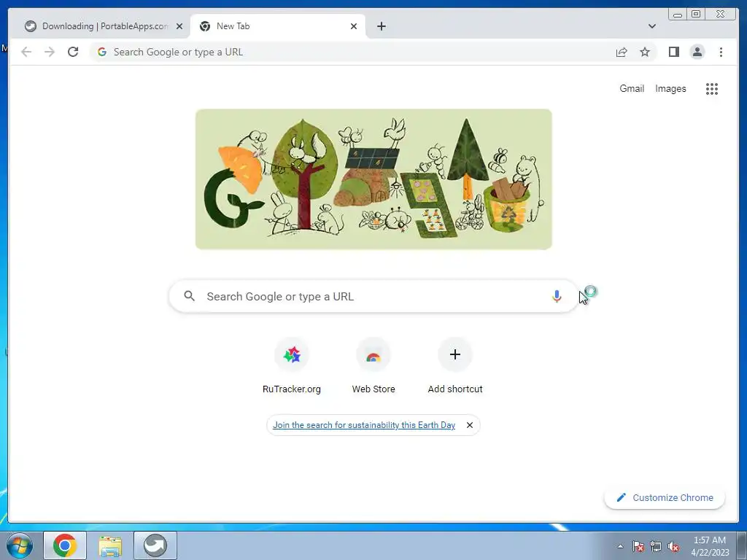Image resolution: width=747 pixels, height=560 pixels.
Task: Focus the center Google search box
Action: tap(373, 296)
